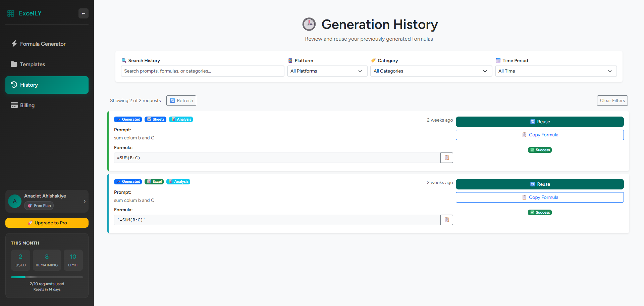This screenshot has width=644, height=306.
Task: Expand the Anaclet Ahishakiye profile chevron
Action: point(85,201)
